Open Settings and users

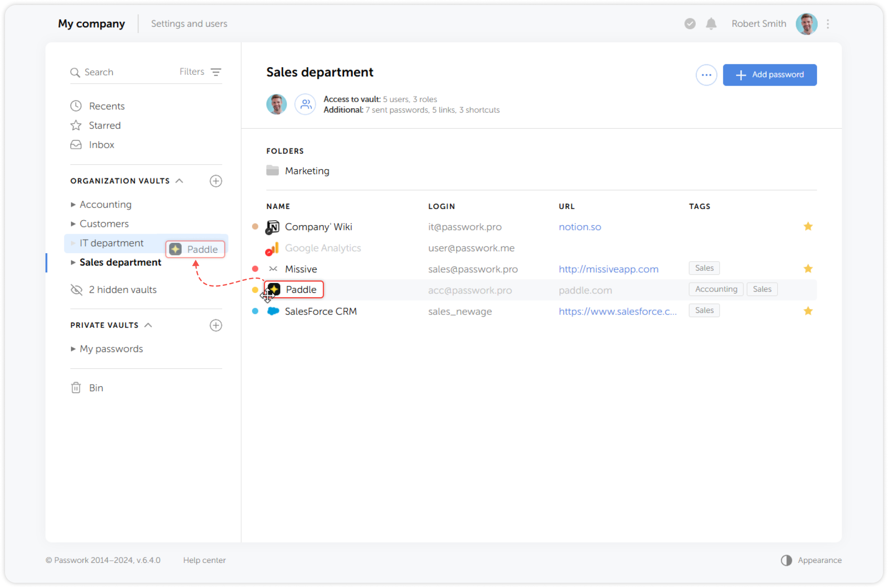[189, 24]
